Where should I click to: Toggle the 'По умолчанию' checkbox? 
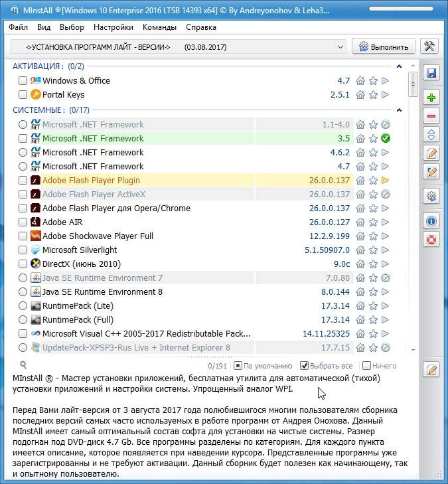(238, 366)
